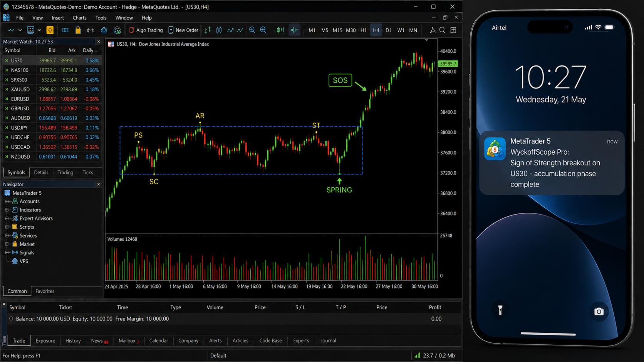
Task: Switch to the History tab
Action: click(73, 340)
